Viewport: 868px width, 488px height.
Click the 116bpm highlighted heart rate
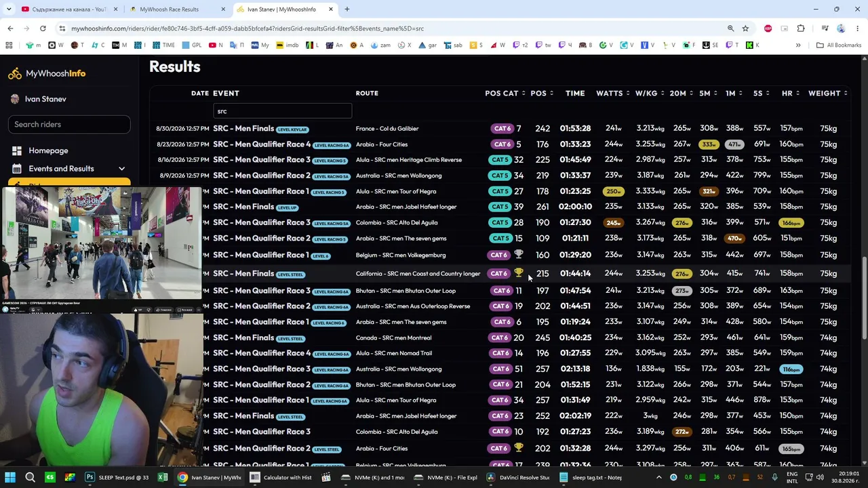click(791, 369)
